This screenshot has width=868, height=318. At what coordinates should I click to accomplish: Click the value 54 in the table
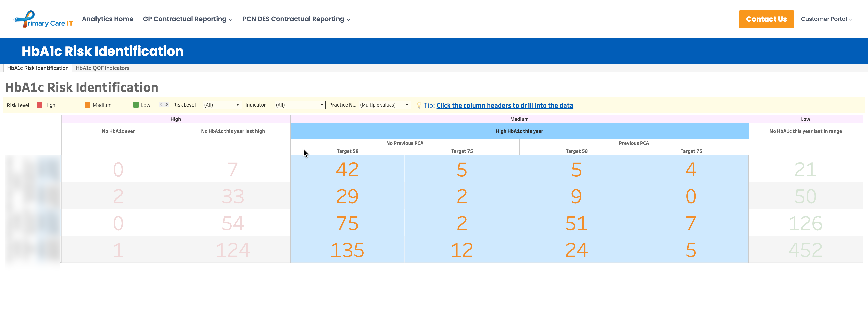233,223
